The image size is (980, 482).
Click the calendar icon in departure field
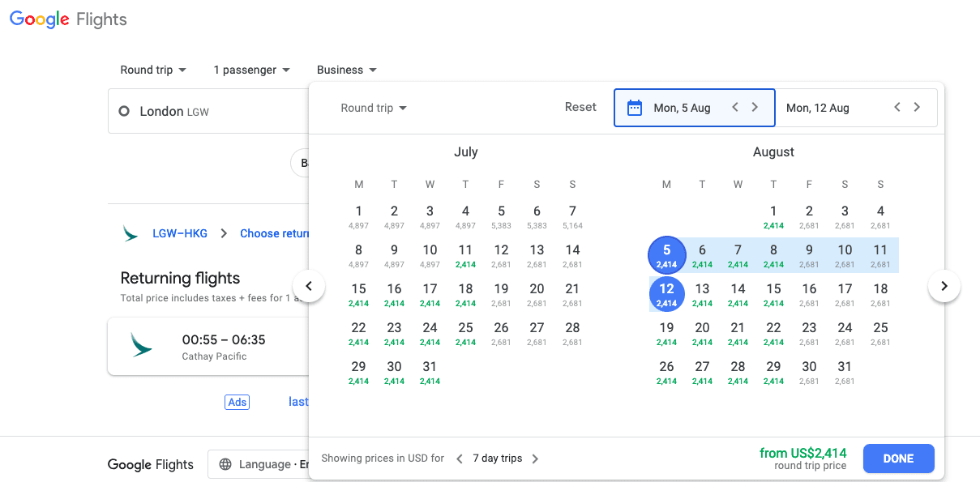click(x=635, y=108)
